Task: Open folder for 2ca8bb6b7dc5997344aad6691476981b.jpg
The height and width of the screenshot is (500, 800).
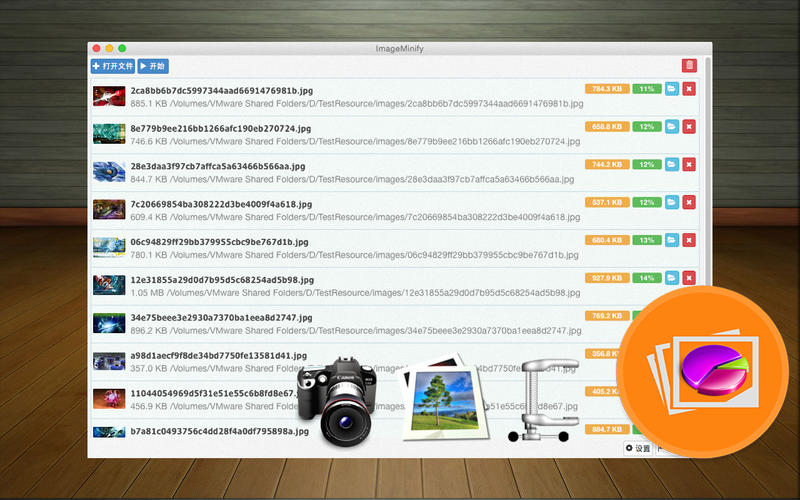Action: tap(672, 89)
